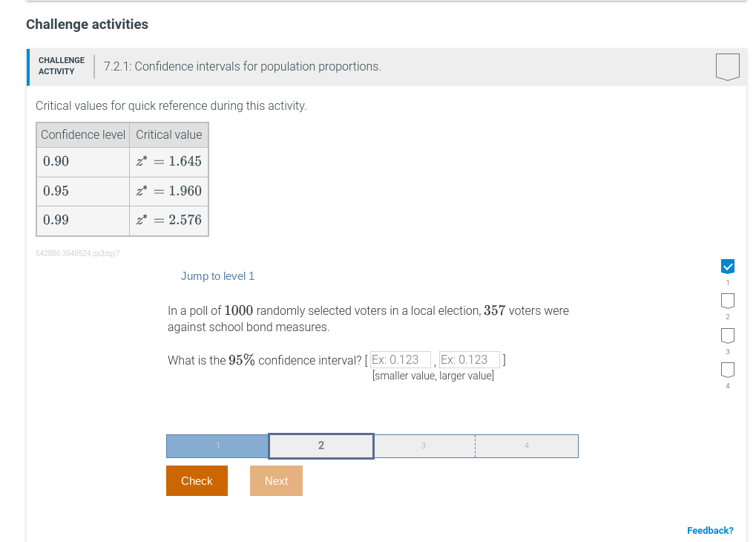Image resolution: width=756 pixels, height=542 pixels.
Task: Select segment 4 in the level progress bar
Action: point(526,445)
